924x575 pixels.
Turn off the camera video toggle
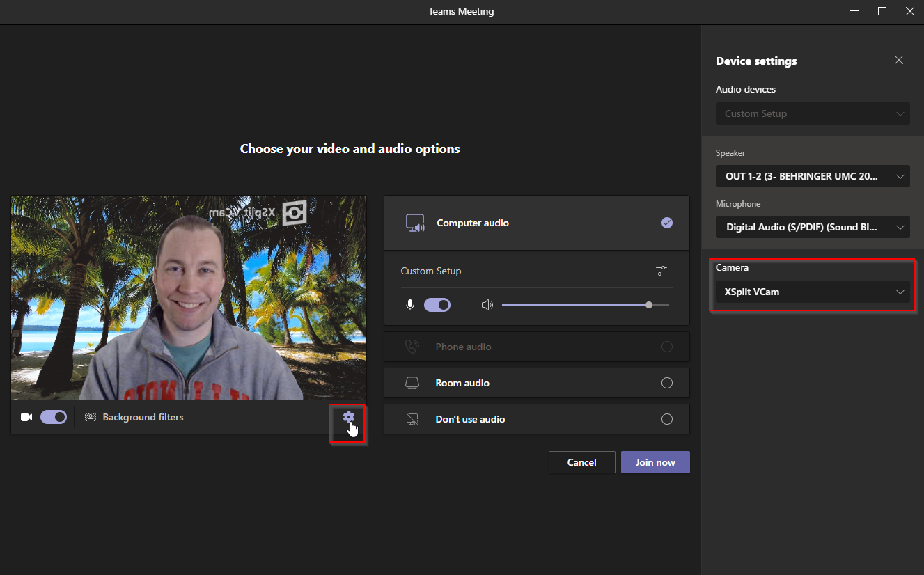[54, 417]
